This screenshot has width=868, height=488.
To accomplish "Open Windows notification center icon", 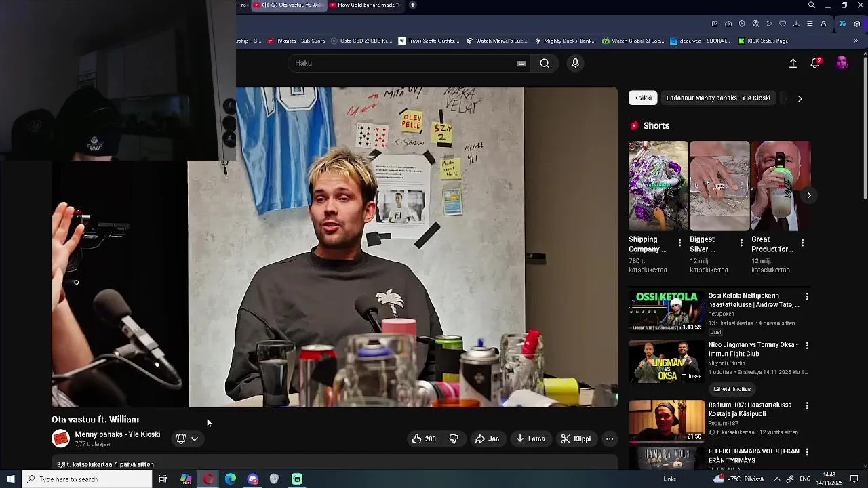I will [x=854, y=479].
